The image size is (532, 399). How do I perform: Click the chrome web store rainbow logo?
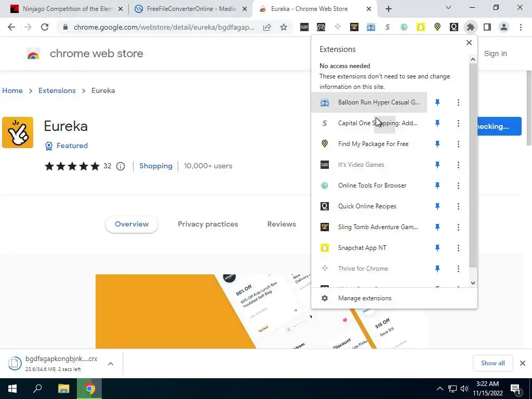pyautogui.click(x=33, y=54)
